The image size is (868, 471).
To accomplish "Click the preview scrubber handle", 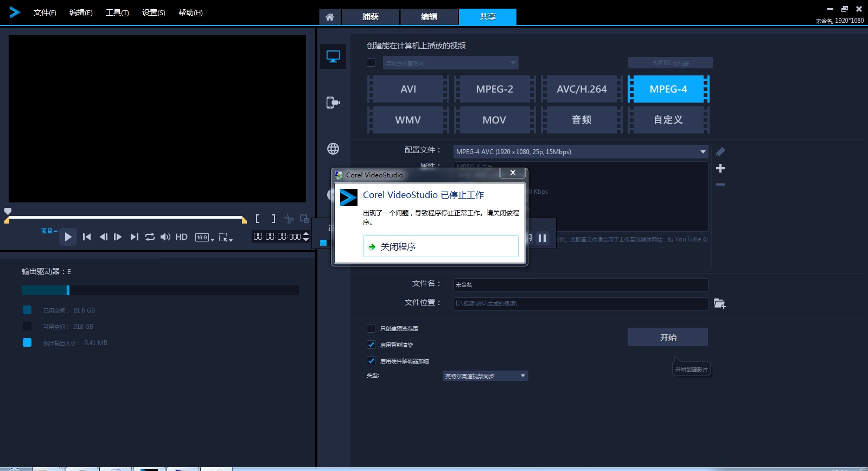I will tap(8, 211).
